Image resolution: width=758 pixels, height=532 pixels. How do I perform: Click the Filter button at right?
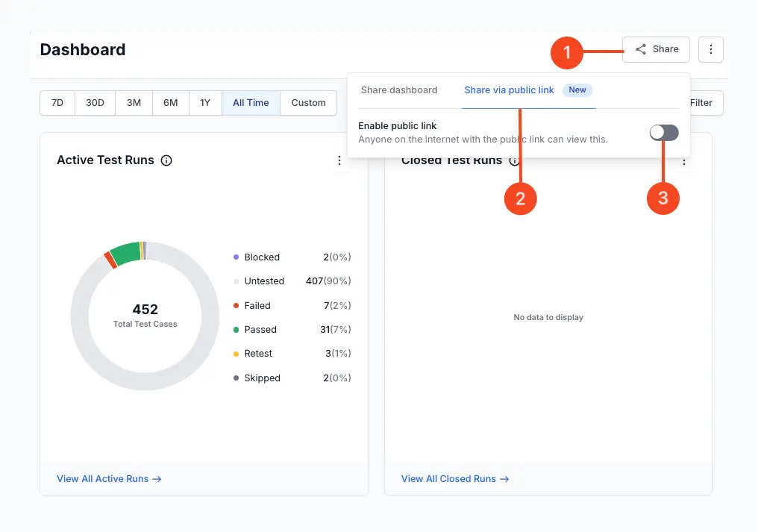pyautogui.click(x=701, y=103)
